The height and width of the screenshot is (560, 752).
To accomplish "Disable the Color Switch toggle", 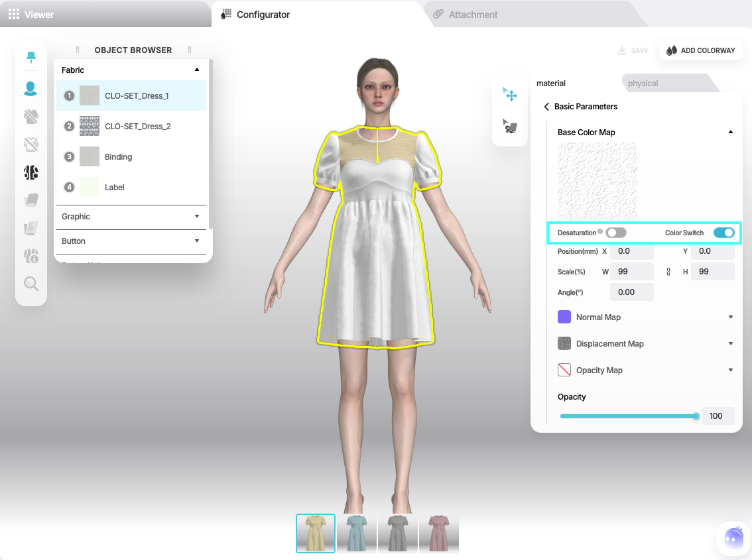I will tap(723, 233).
